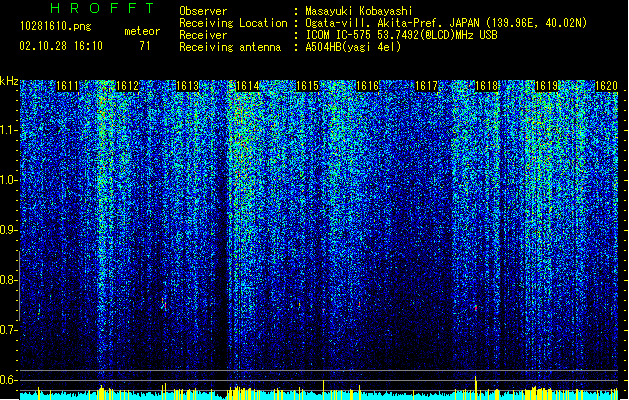Click the Observer field label
629x400 pixels.
(203, 11)
